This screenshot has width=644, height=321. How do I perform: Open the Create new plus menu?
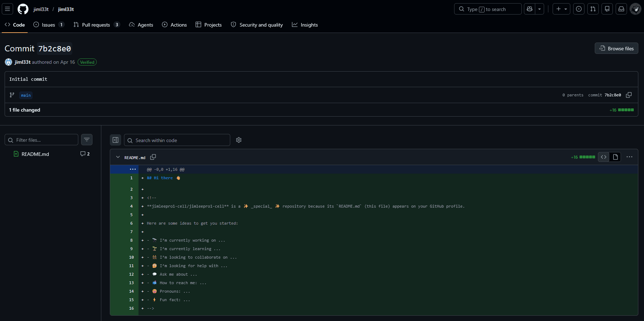click(561, 9)
